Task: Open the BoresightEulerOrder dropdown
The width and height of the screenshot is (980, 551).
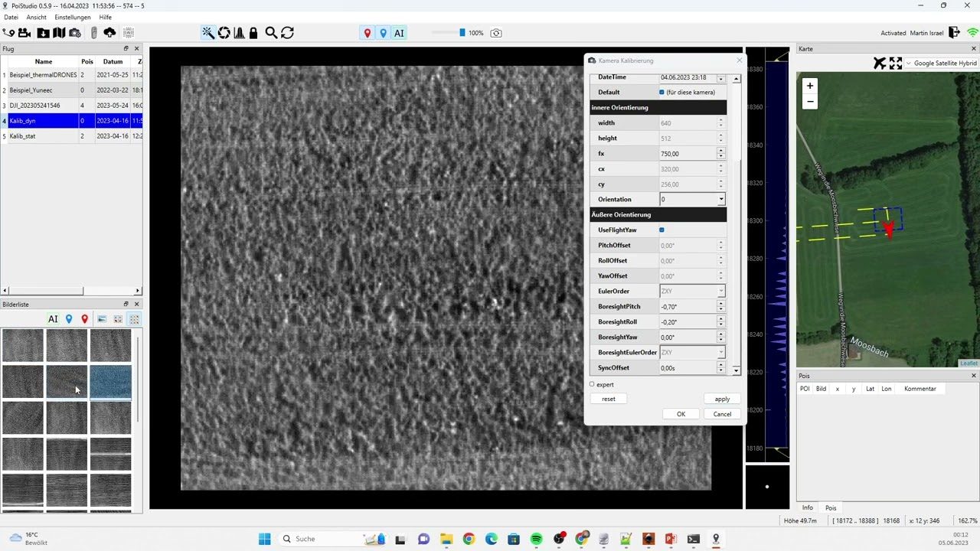Action: click(692, 352)
